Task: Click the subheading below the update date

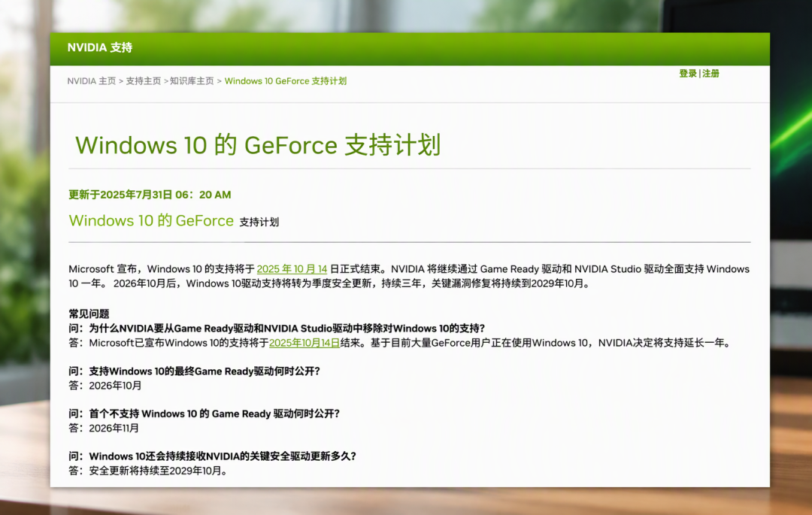Action: 174,221
